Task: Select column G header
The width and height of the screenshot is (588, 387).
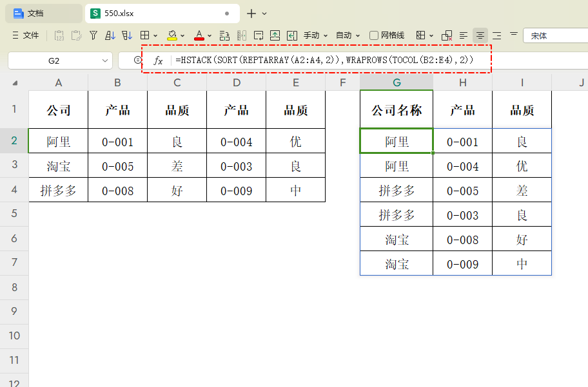Action: [x=397, y=82]
